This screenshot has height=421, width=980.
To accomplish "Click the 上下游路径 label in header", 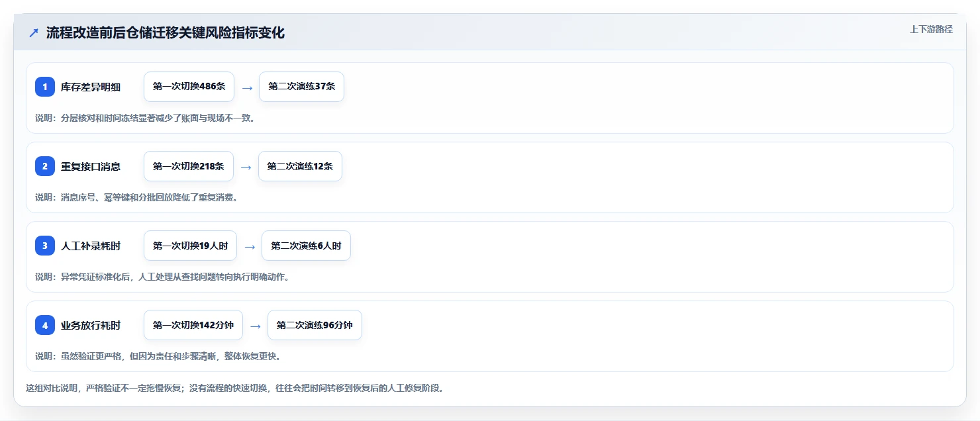I will [x=931, y=29].
